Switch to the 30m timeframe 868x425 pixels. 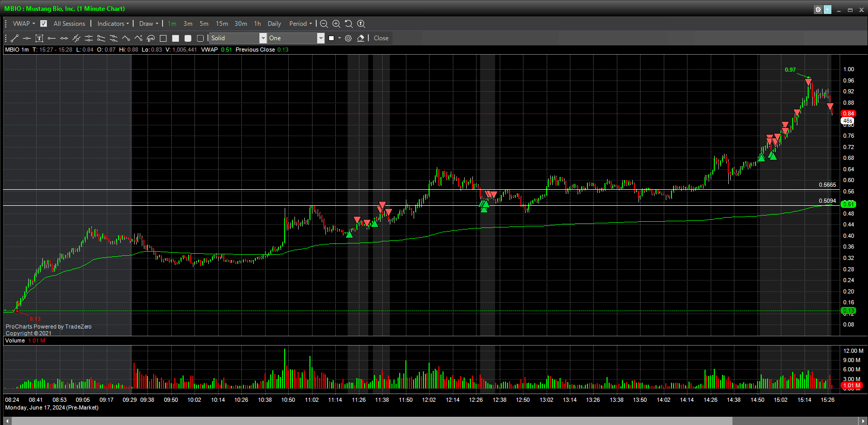pos(241,24)
